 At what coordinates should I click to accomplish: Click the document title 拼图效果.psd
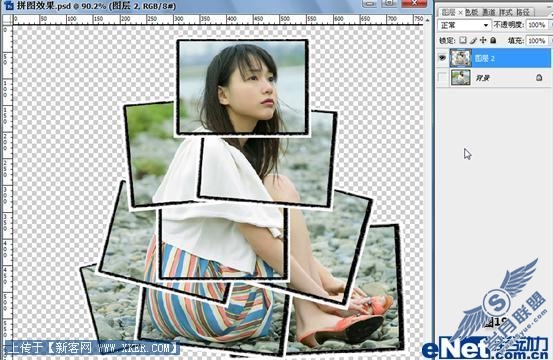click(x=43, y=5)
